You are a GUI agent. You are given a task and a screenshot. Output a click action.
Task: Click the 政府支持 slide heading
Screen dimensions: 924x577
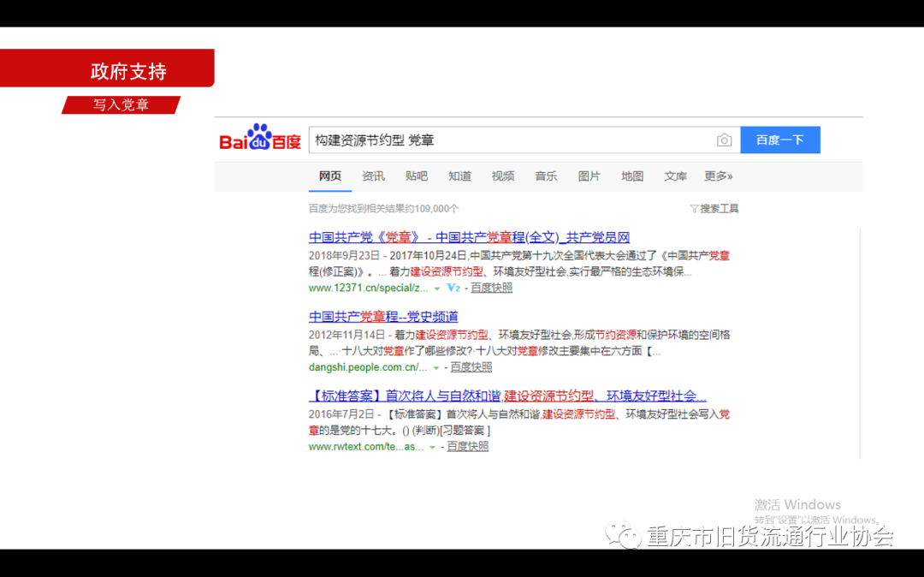point(128,71)
